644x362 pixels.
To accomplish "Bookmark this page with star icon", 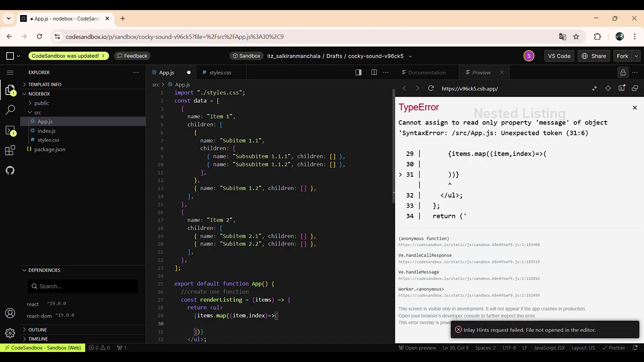I will click(576, 37).
